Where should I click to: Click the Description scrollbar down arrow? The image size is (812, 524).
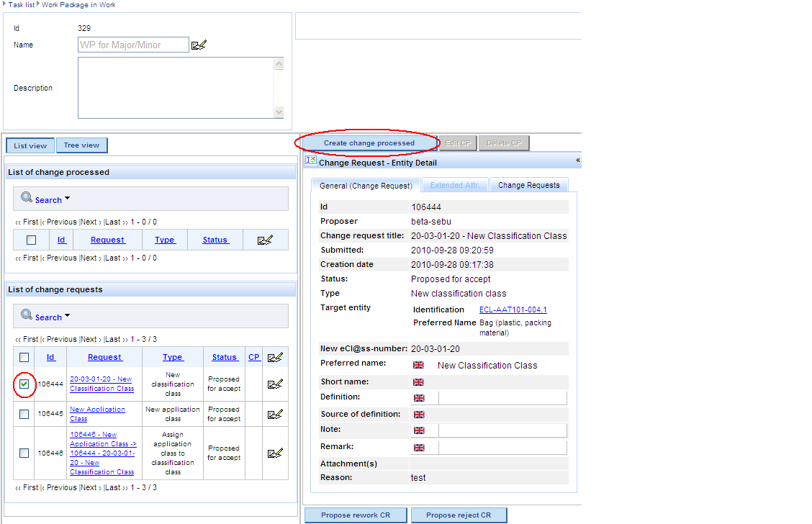(x=279, y=112)
